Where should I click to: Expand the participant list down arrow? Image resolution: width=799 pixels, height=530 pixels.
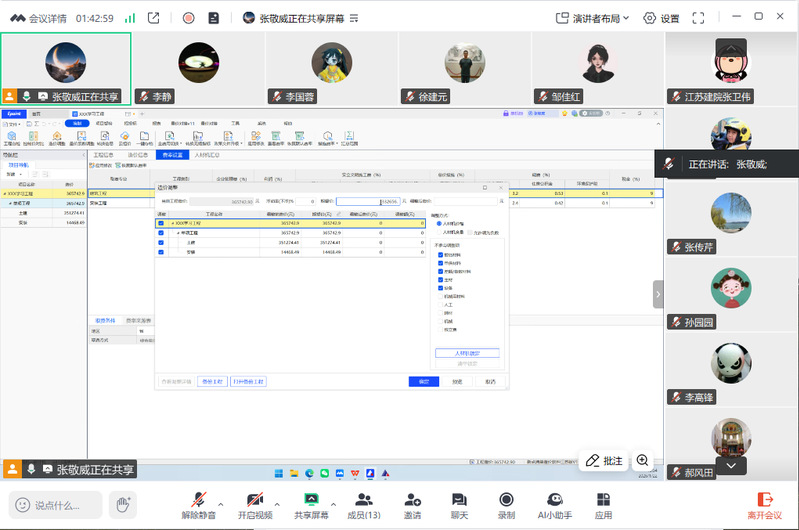click(732, 465)
